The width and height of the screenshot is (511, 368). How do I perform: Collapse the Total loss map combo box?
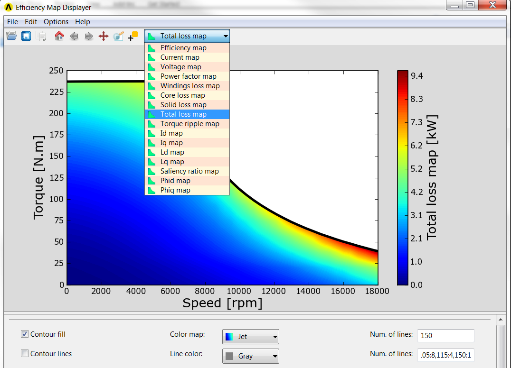(x=187, y=36)
